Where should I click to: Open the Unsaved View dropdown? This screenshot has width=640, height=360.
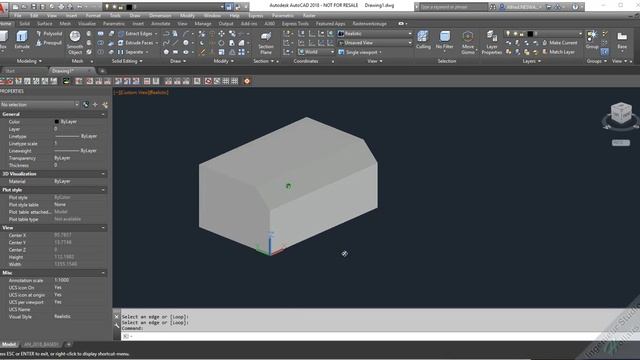point(375,43)
